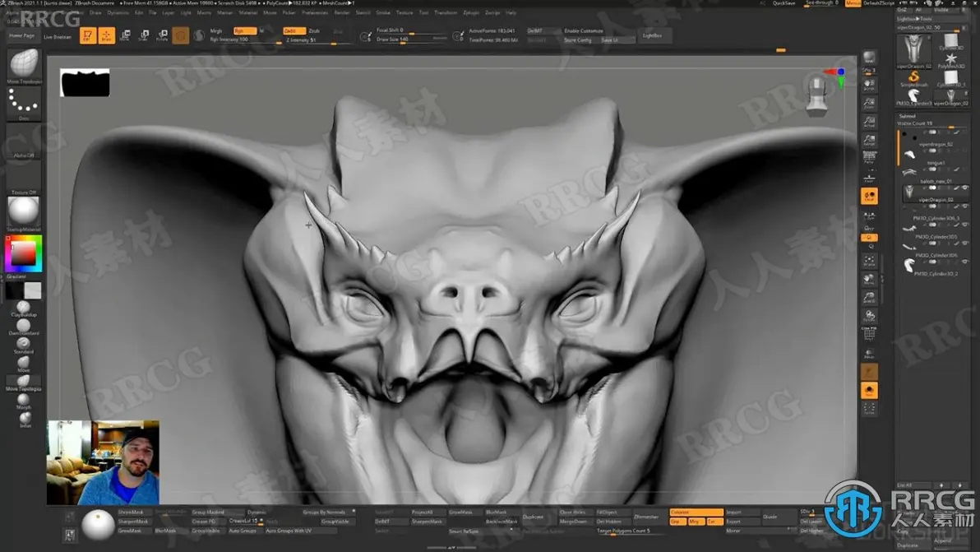
Task: Select the Inflat brush
Action: [25, 419]
